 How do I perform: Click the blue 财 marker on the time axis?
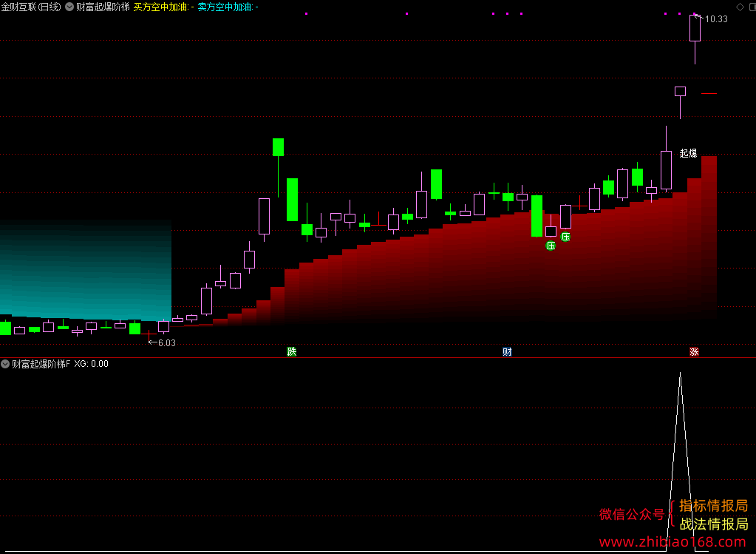click(x=507, y=352)
